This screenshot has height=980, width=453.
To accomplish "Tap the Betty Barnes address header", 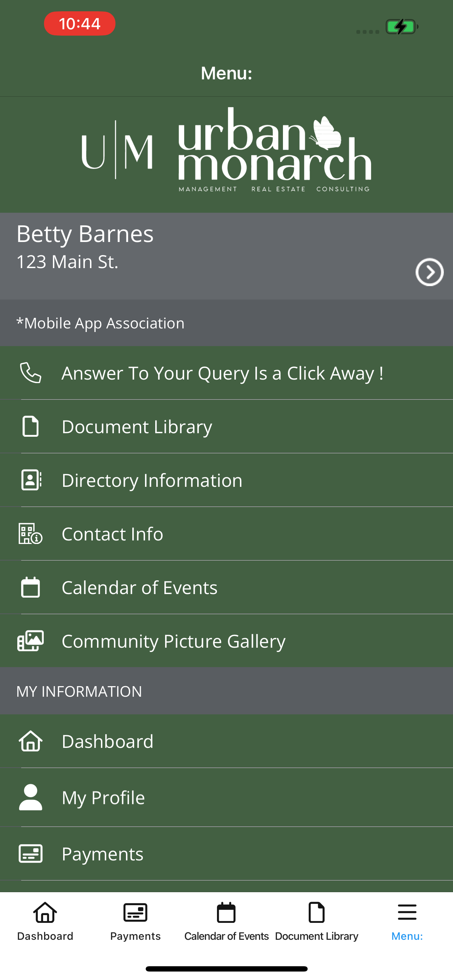I will (226, 256).
